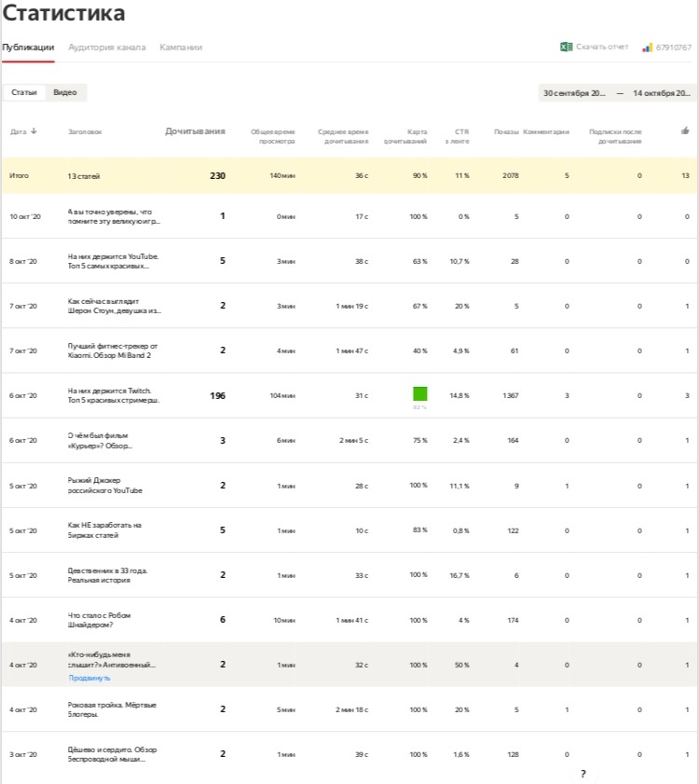Click date '10 окт '20' cell
The height and width of the screenshot is (784, 699).
(x=25, y=216)
